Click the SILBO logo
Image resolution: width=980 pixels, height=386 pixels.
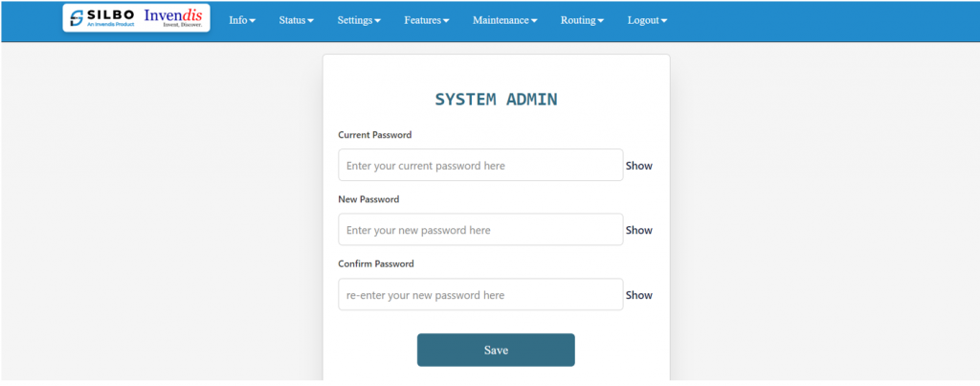101,19
